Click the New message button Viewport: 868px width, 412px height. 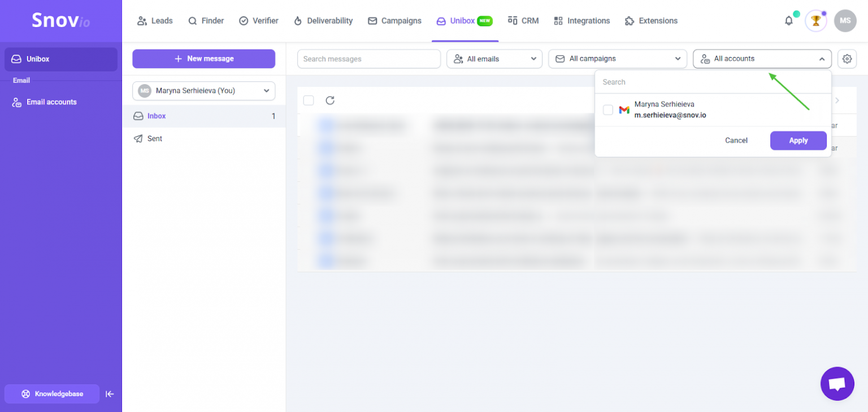pyautogui.click(x=203, y=59)
